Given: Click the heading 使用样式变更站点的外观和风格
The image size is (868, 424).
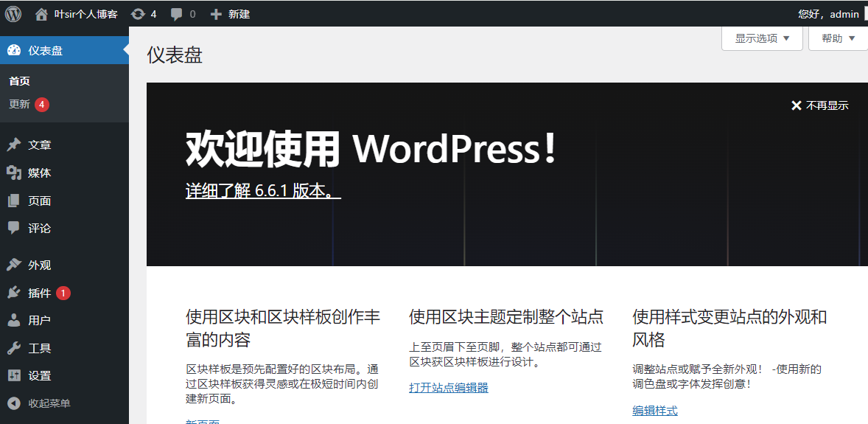Looking at the screenshot, I should pyautogui.click(x=729, y=328).
